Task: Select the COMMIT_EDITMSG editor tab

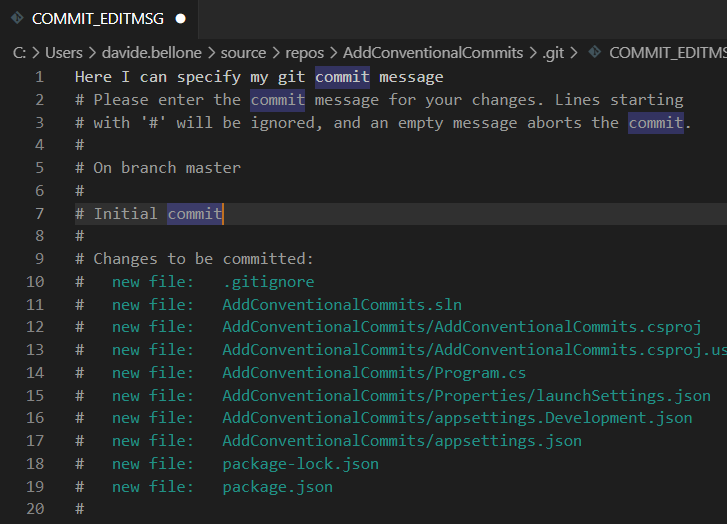Action: pyautogui.click(x=99, y=19)
